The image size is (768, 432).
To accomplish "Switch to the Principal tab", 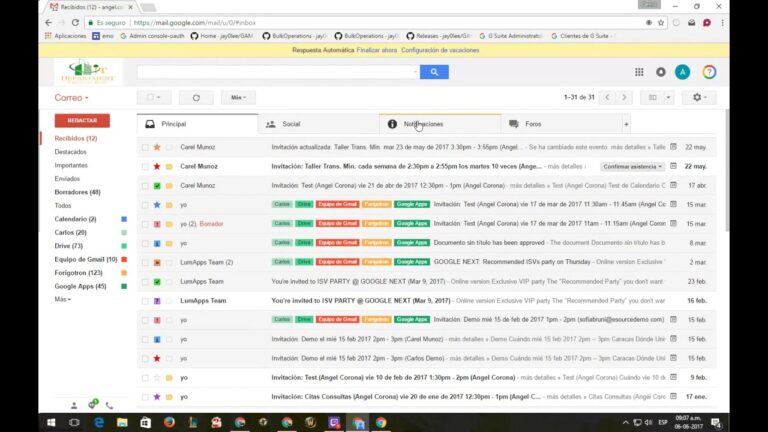I will [197, 124].
